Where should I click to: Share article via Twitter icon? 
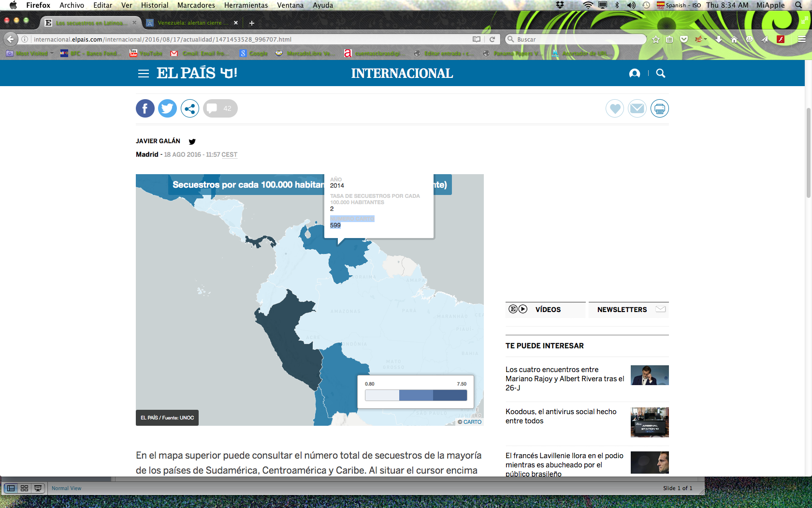(x=167, y=108)
